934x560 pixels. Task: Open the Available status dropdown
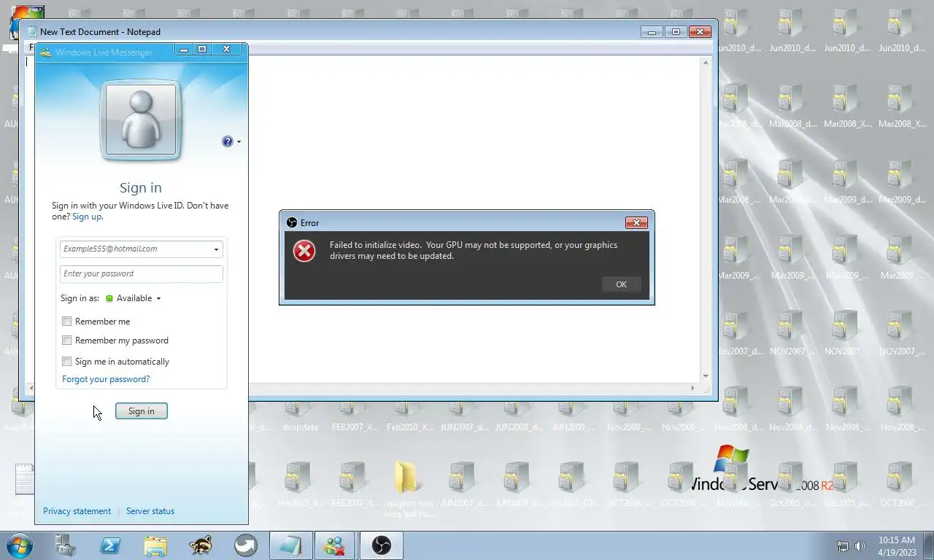pos(134,298)
